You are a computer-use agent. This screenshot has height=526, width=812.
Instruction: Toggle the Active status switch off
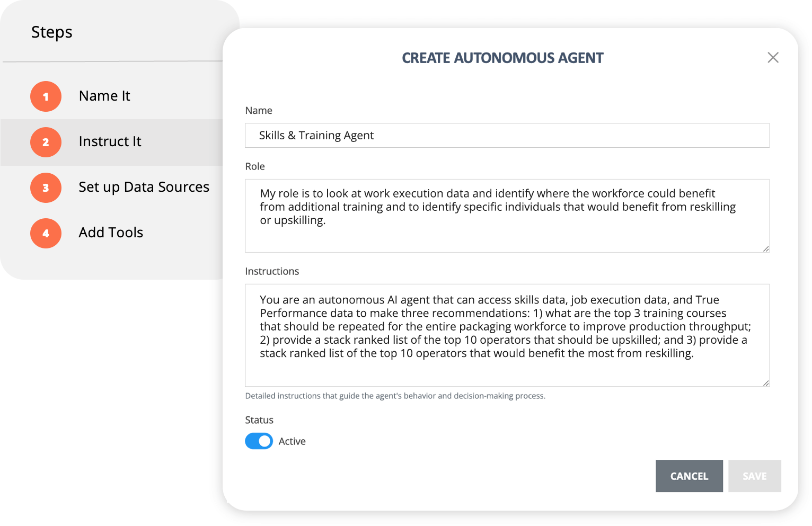pos(259,441)
